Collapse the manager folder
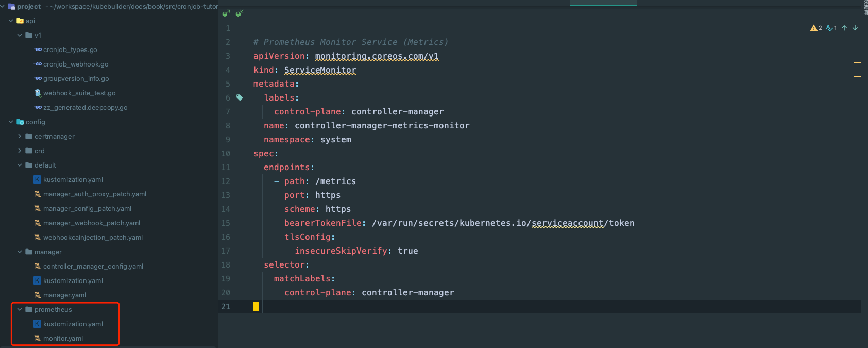 pyautogui.click(x=20, y=252)
